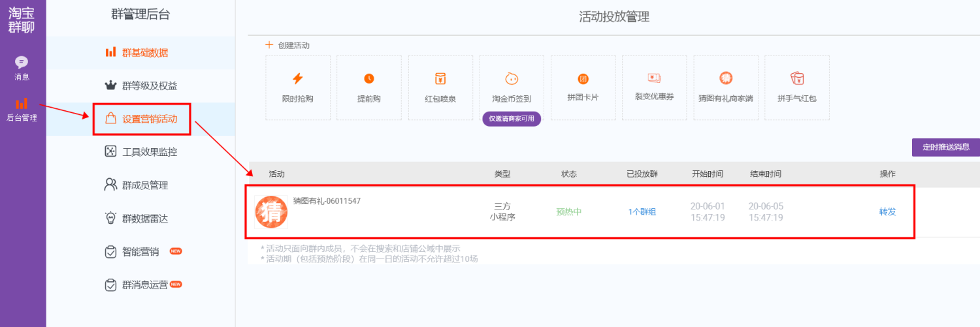
Task: Click the 团 icon for 拼团卡片
Action: (583, 79)
